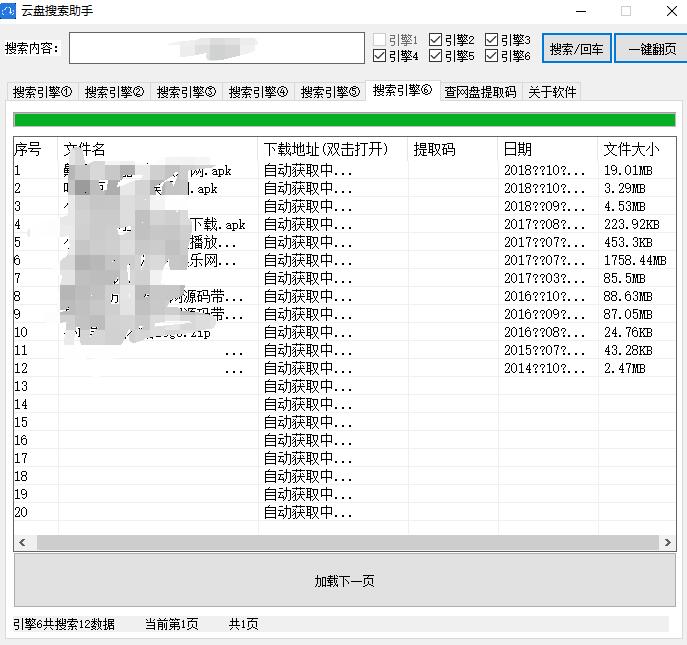Screen dimensions: 687x645
Task: Click the 文件名 column header
Action: point(157,149)
